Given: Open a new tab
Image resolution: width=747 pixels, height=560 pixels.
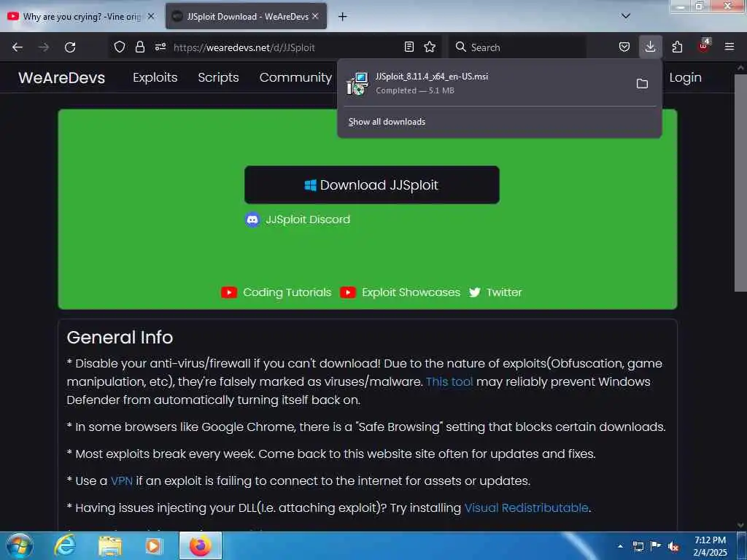Looking at the screenshot, I should [342, 17].
